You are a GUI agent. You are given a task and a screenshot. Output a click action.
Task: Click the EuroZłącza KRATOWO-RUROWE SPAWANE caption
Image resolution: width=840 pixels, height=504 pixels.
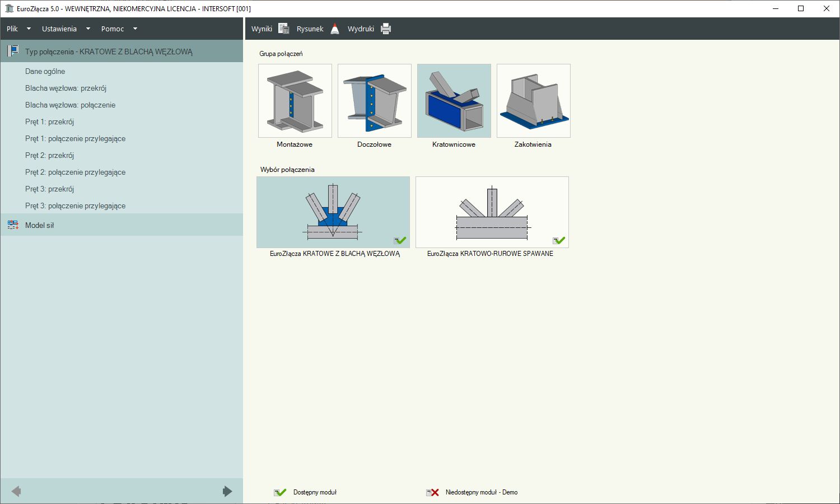click(490, 254)
